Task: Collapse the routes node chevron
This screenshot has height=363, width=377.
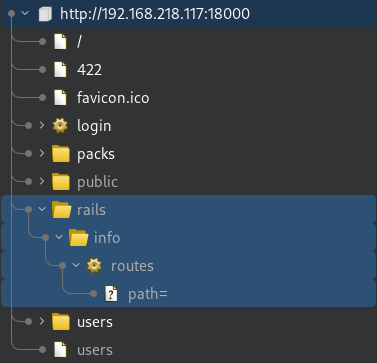Action: pos(76,265)
